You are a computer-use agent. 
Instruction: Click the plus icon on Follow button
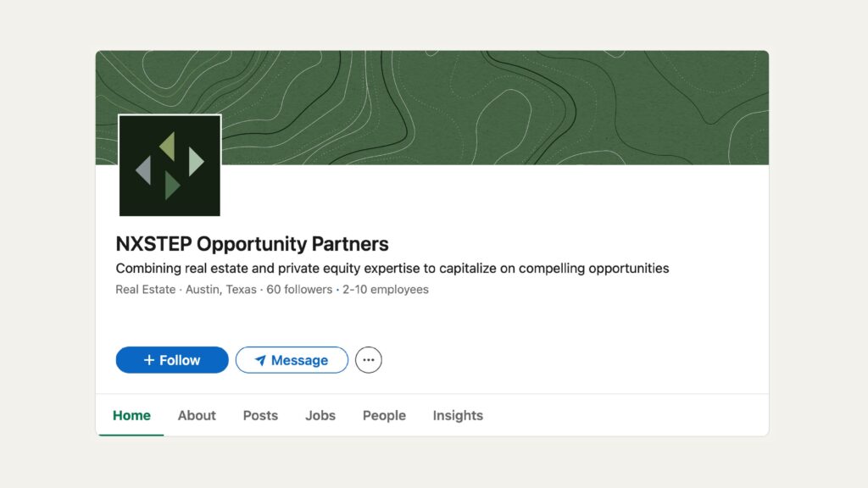(x=149, y=360)
